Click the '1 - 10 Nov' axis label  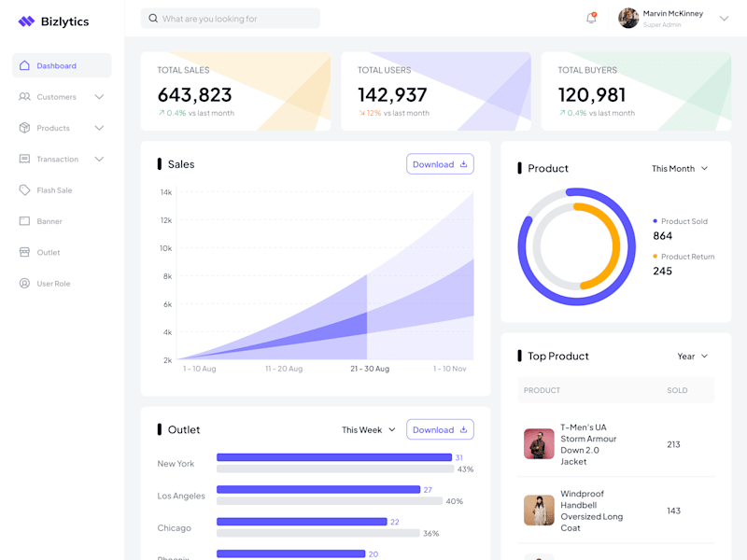tap(450, 369)
